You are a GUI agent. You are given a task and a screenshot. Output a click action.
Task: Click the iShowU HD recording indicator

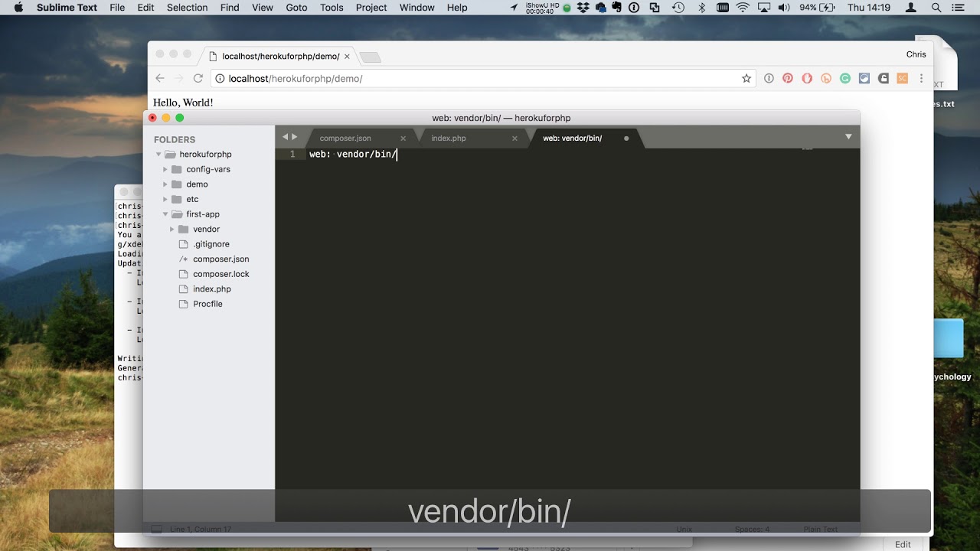pyautogui.click(x=543, y=8)
